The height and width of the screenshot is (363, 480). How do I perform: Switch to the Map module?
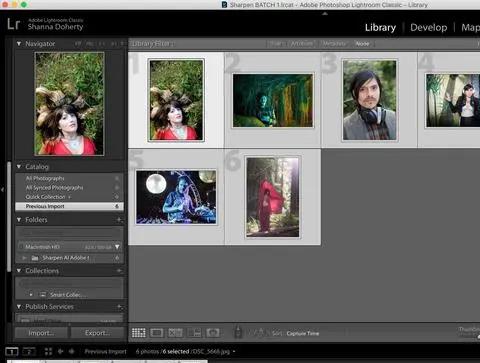click(x=470, y=28)
